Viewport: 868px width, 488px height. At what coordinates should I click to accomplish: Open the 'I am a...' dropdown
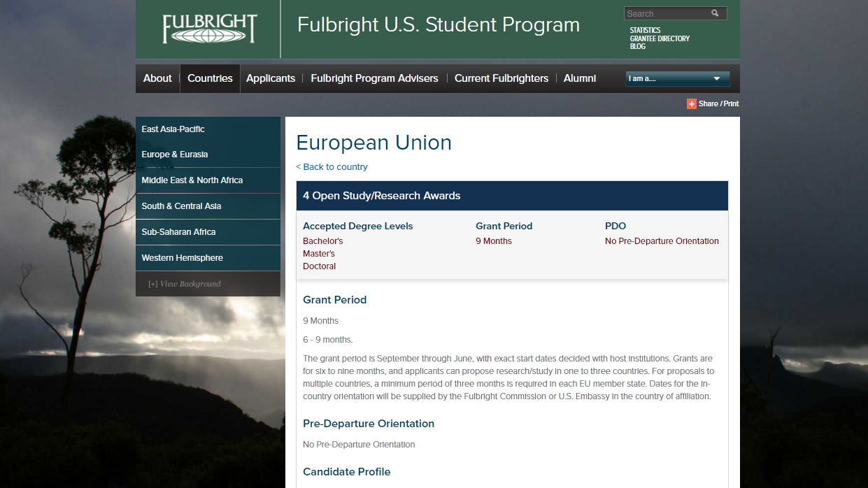coord(677,78)
